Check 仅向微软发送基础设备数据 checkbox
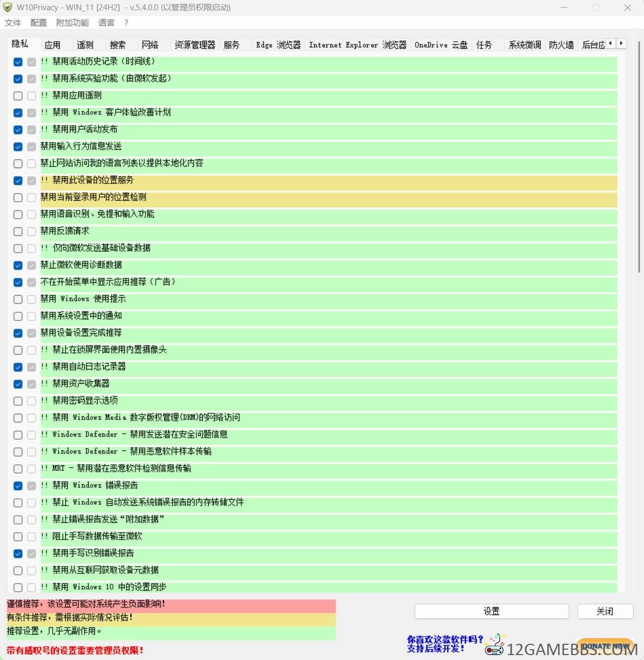This screenshot has width=644, height=660. coord(18,248)
